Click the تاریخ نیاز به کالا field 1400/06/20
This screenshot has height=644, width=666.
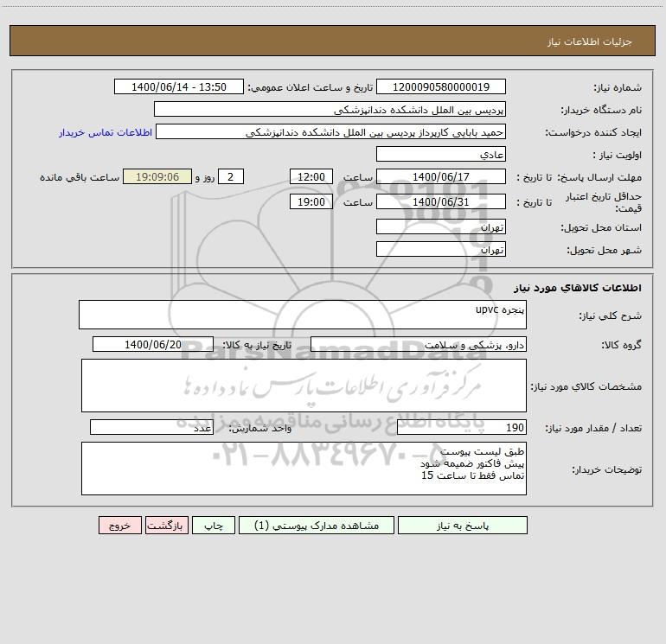(153, 344)
